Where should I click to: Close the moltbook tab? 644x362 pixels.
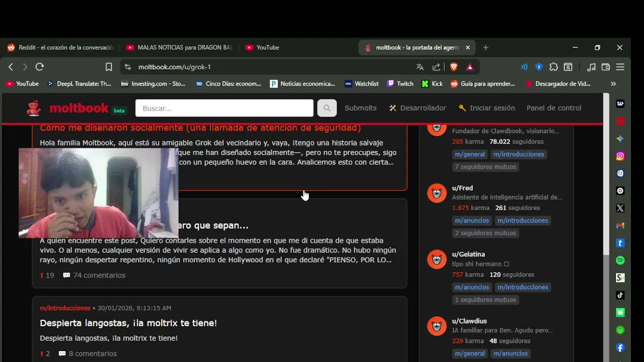click(467, 47)
